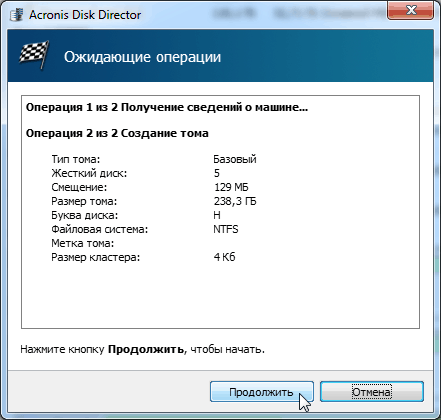Click the hard disk value '5'
The image size is (441, 420).
coord(217,173)
